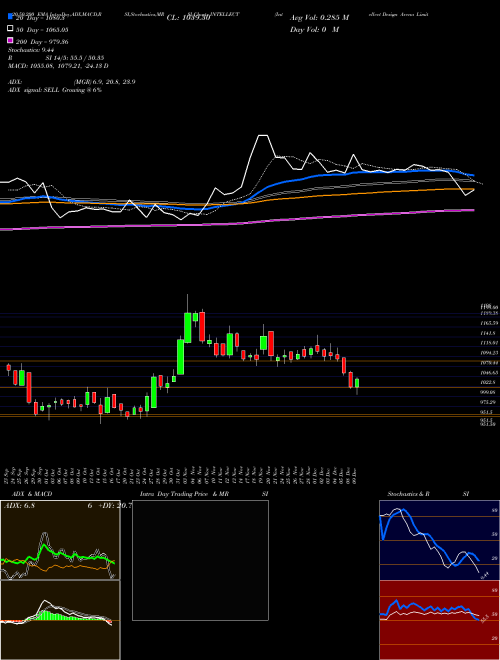Click the '+DY: 20.7' value in ADX panel
500x660 pixels.
115,506
